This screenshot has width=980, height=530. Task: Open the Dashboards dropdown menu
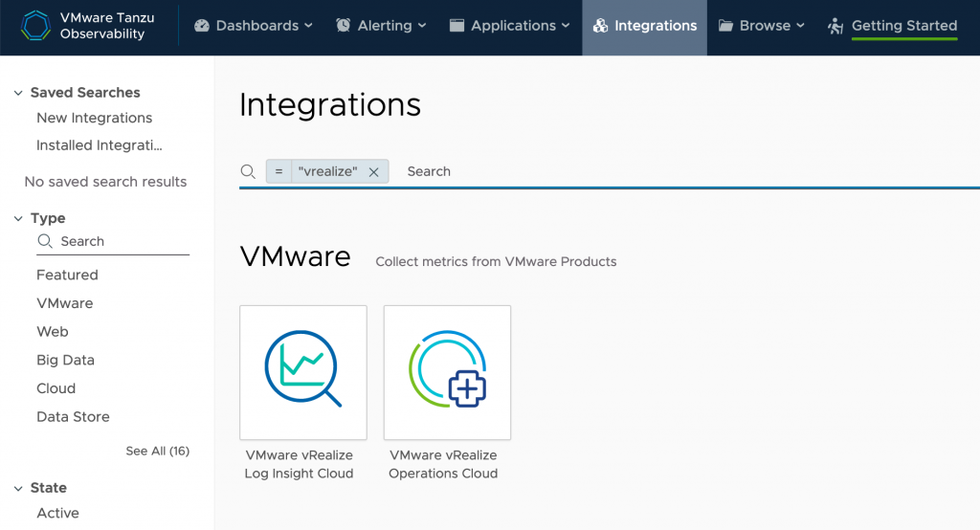tap(253, 26)
